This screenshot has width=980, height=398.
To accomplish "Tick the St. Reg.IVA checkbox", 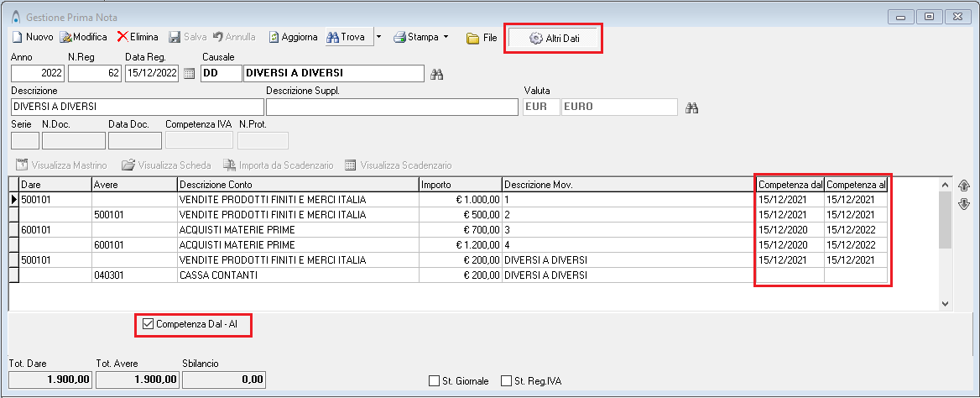I will [x=506, y=381].
